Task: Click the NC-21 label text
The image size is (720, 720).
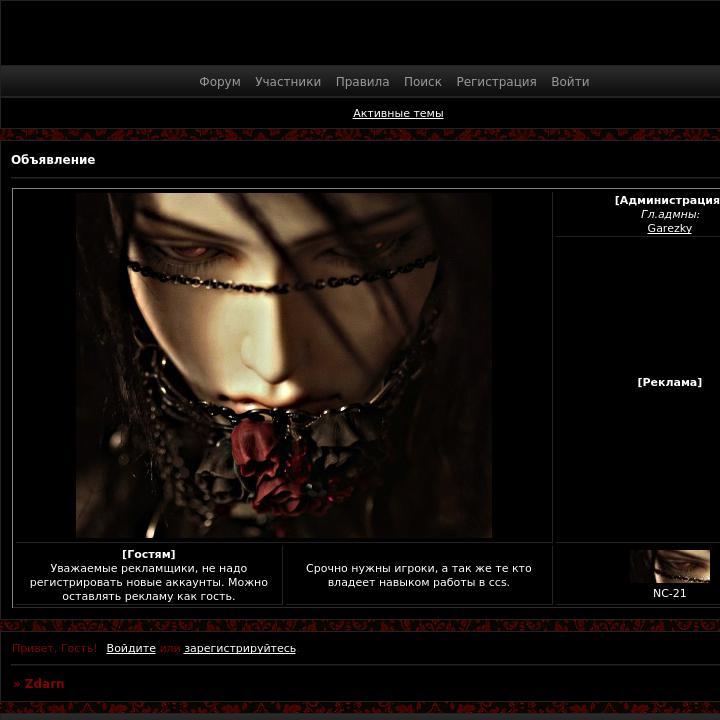Action: 669,593
